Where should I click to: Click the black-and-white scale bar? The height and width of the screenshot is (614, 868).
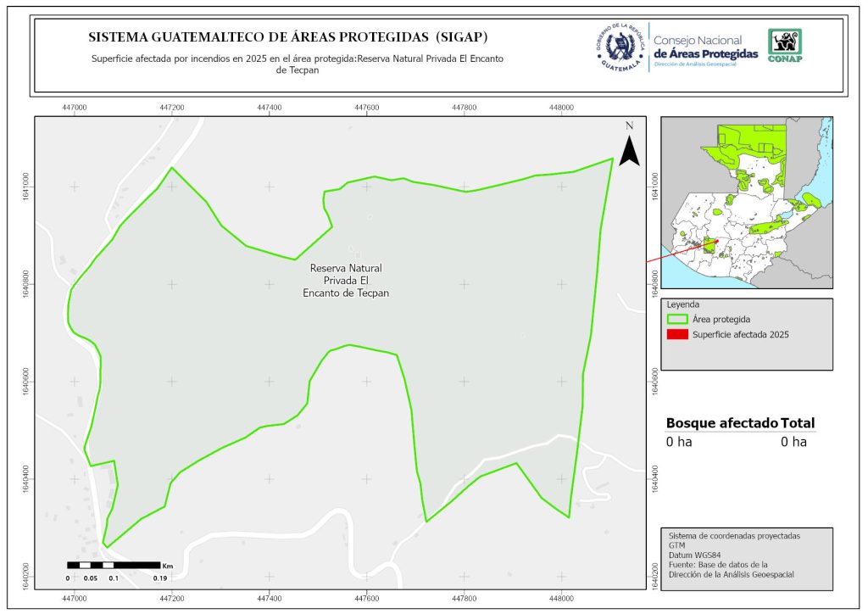(113, 565)
